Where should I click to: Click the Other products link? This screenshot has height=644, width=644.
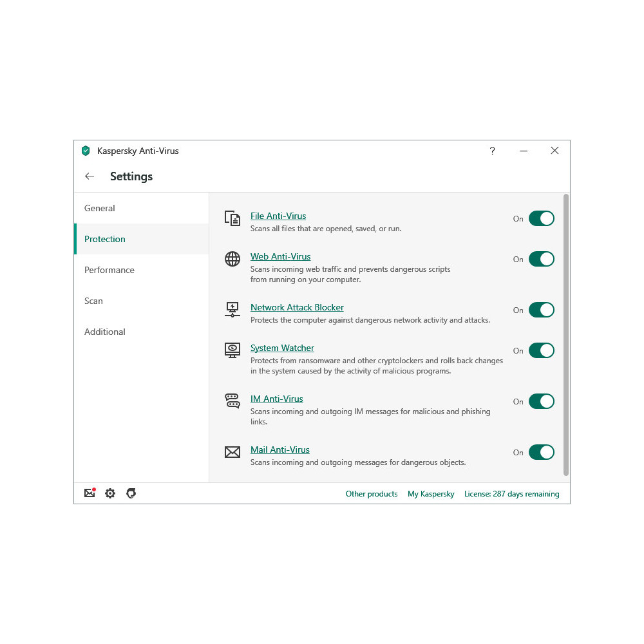[x=372, y=494]
